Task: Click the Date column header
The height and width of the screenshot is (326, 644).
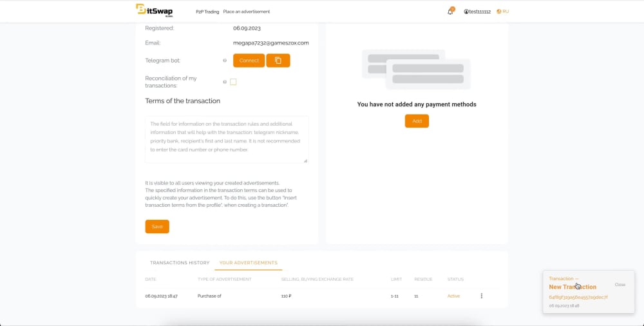Action: point(151,279)
